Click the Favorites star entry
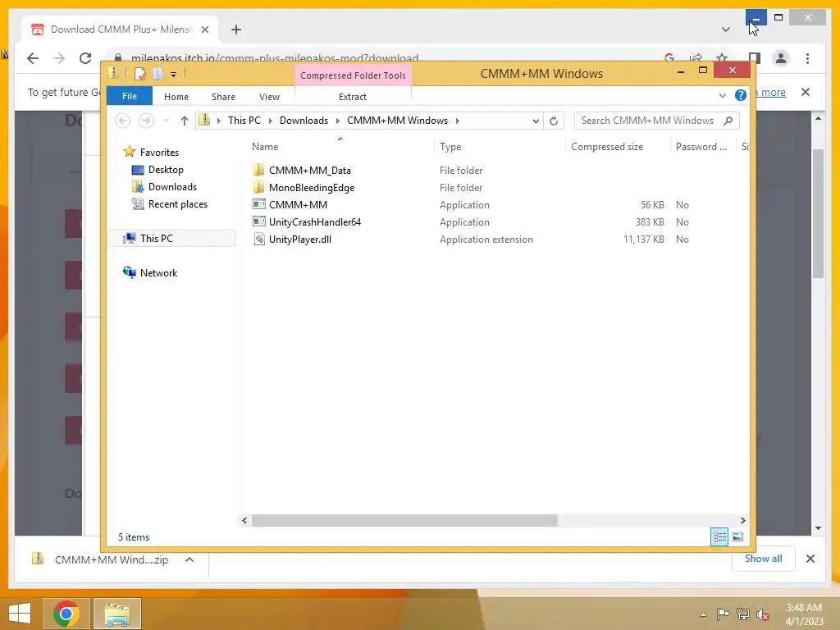This screenshot has width=840, height=630. pyautogui.click(x=159, y=152)
